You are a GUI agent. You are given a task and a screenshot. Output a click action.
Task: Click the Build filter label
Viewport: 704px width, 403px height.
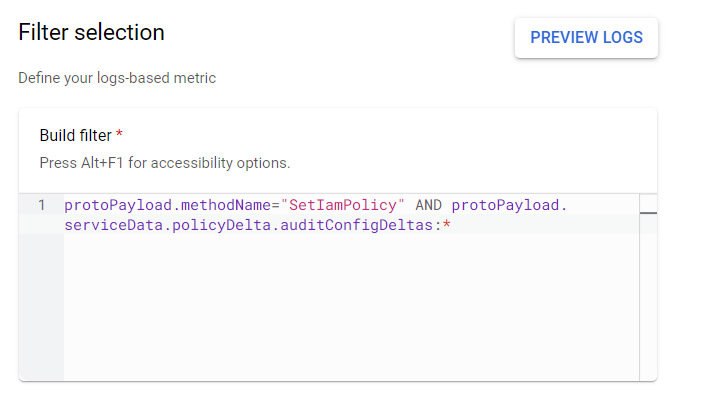[76, 135]
